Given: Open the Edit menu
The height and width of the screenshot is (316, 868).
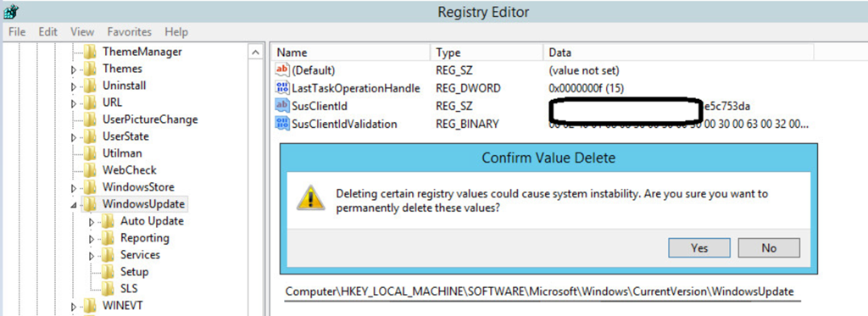Looking at the screenshot, I should [x=48, y=31].
